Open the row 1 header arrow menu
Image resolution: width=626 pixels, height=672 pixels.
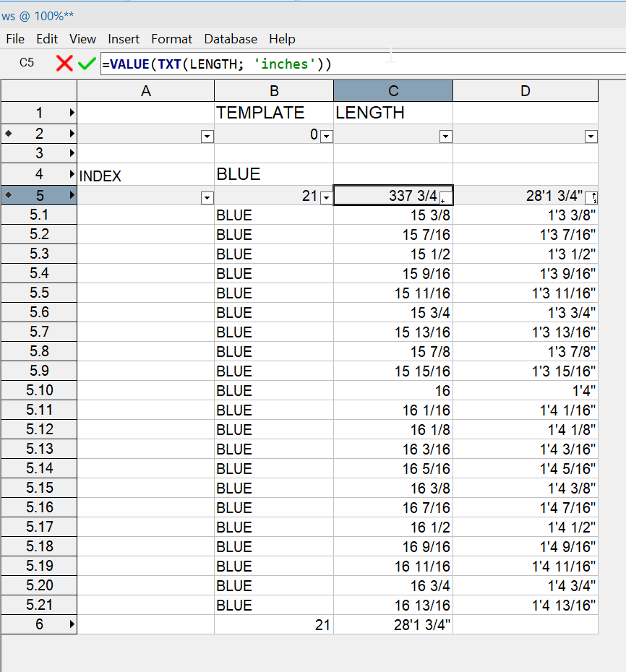point(72,113)
